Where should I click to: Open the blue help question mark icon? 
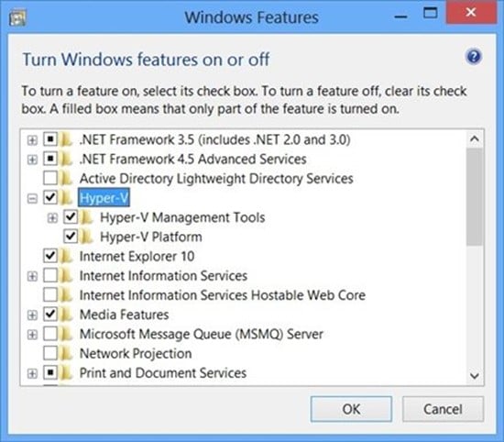474,57
